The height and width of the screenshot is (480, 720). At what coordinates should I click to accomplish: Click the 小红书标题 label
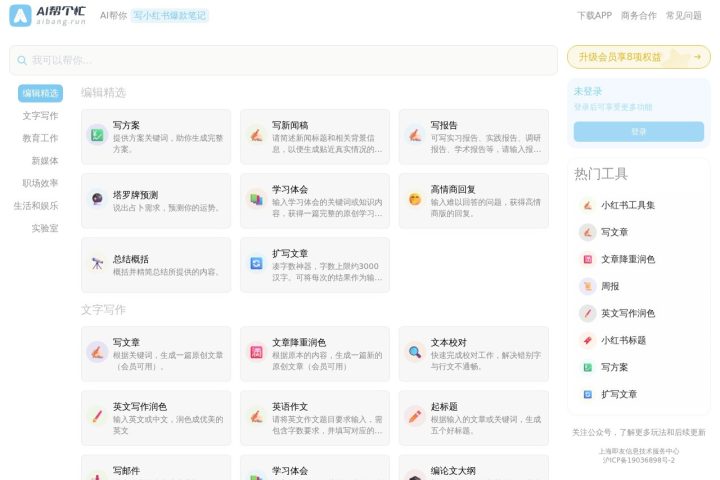[x=624, y=340]
